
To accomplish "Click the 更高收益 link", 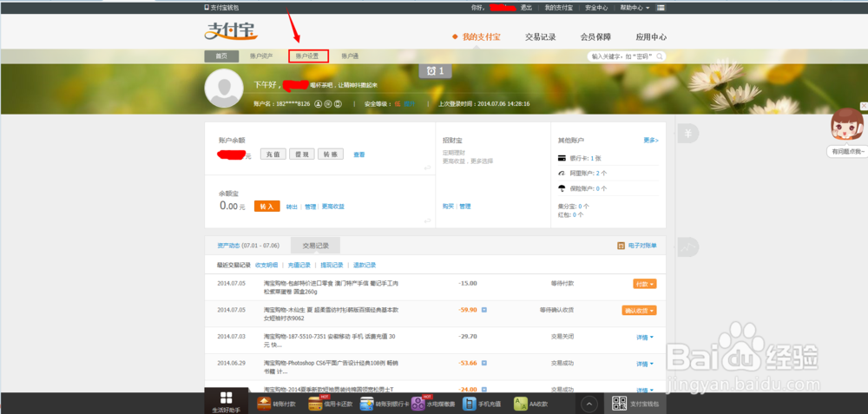I will pos(333,207).
